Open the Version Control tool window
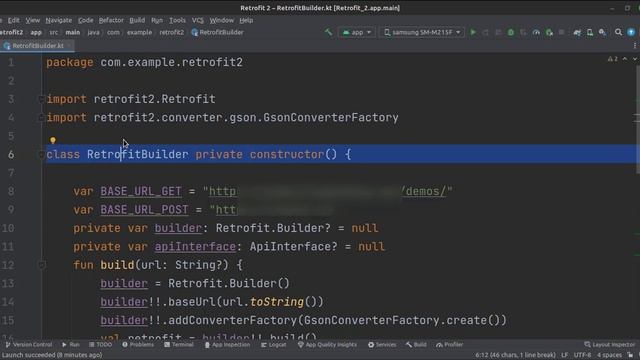This screenshot has width=640, height=360. (x=29, y=345)
